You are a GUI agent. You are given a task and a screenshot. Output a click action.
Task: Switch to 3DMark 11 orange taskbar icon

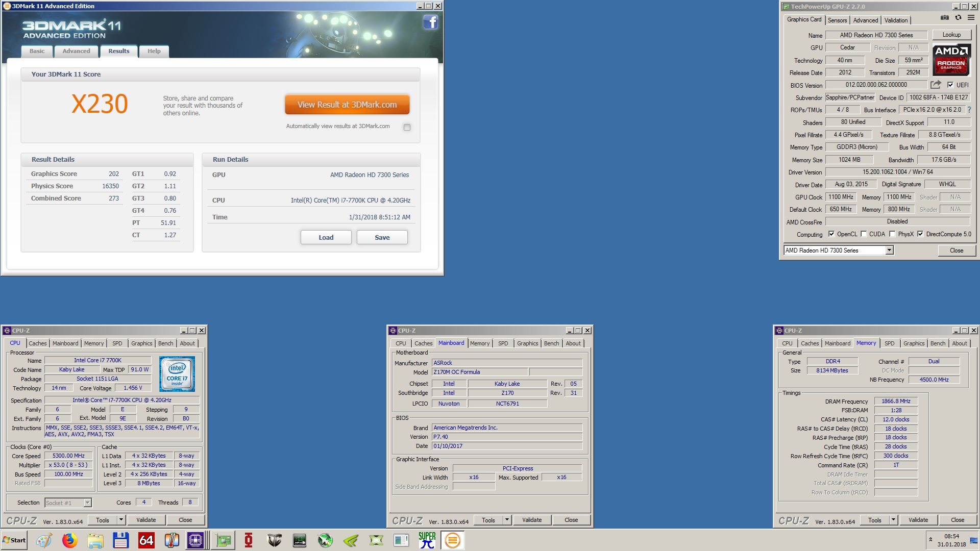pyautogui.click(x=452, y=540)
